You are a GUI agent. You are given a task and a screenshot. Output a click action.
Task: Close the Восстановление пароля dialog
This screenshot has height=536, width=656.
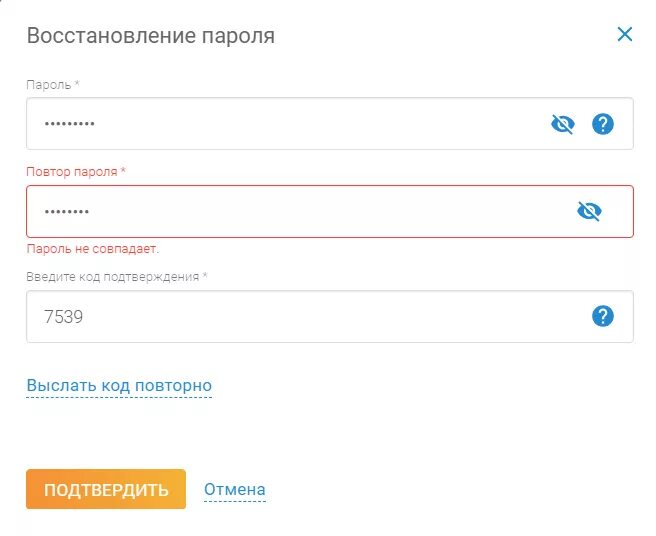[624, 34]
